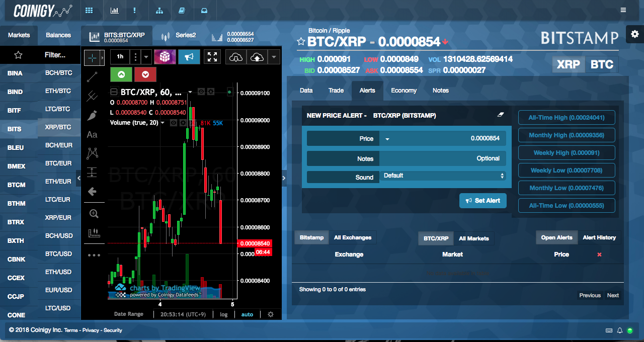Select All Exchanges filter toggle
Image resolution: width=644 pixels, height=342 pixels.
pos(353,237)
